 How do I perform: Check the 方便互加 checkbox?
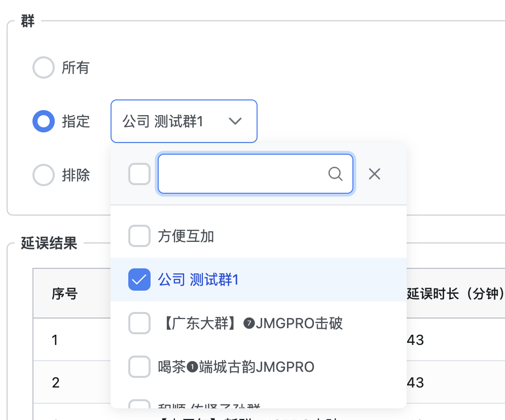pyautogui.click(x=139, y=236)
